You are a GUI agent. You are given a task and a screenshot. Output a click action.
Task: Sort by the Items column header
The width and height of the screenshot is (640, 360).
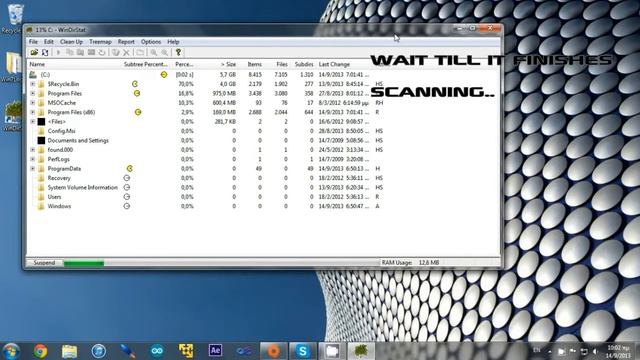coord(251,64)
